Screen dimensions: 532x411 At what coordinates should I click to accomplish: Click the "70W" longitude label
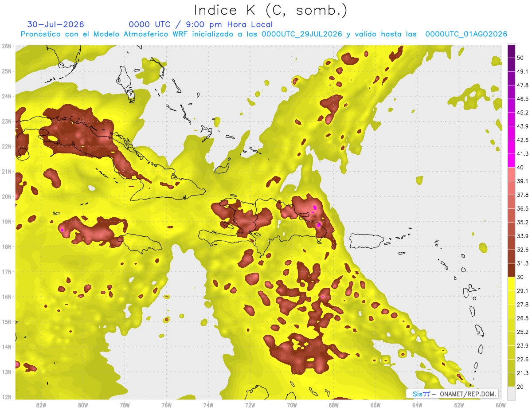click(292, 405)
